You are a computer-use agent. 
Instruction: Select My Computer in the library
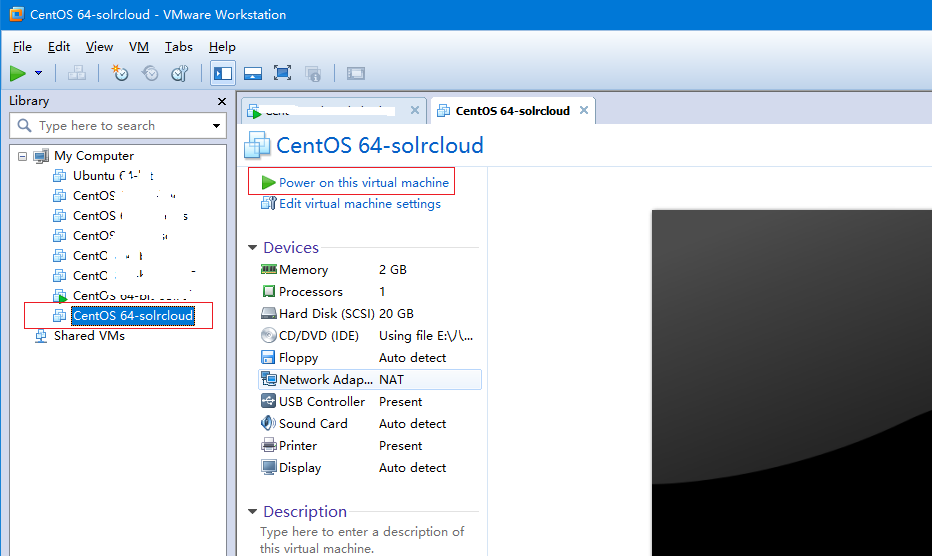(94, 156)
